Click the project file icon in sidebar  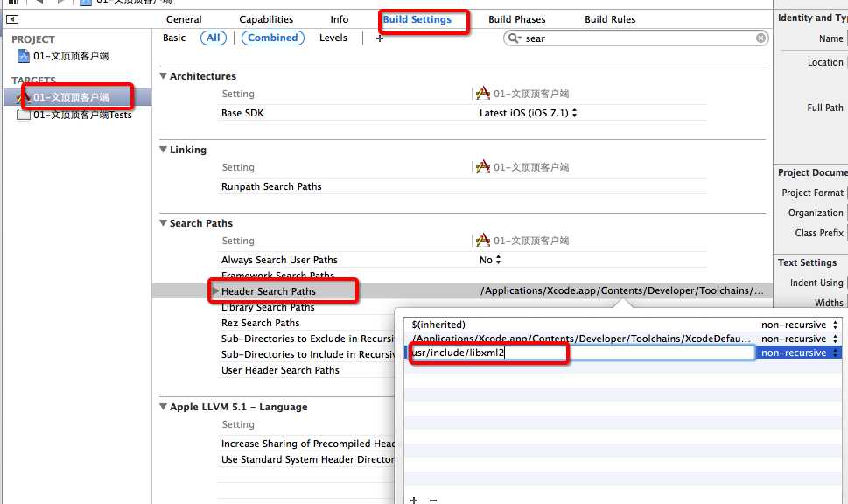point(24,56)
